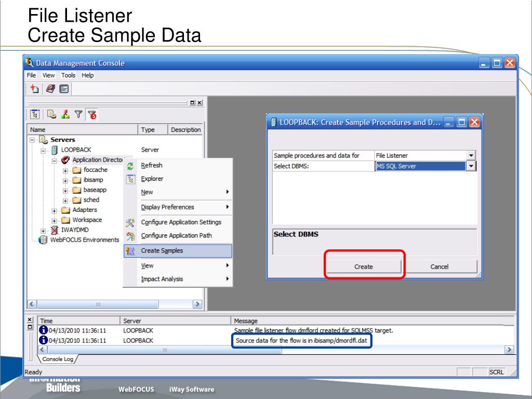532x399 pixels.
Task: Click the Name column header
Action: click(83, 129)
